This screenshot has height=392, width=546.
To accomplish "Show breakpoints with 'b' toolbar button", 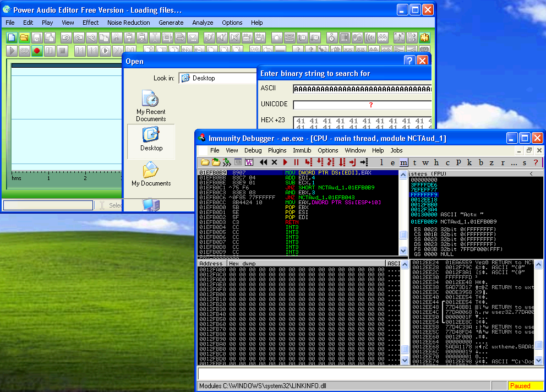I will tap(481, 162).
